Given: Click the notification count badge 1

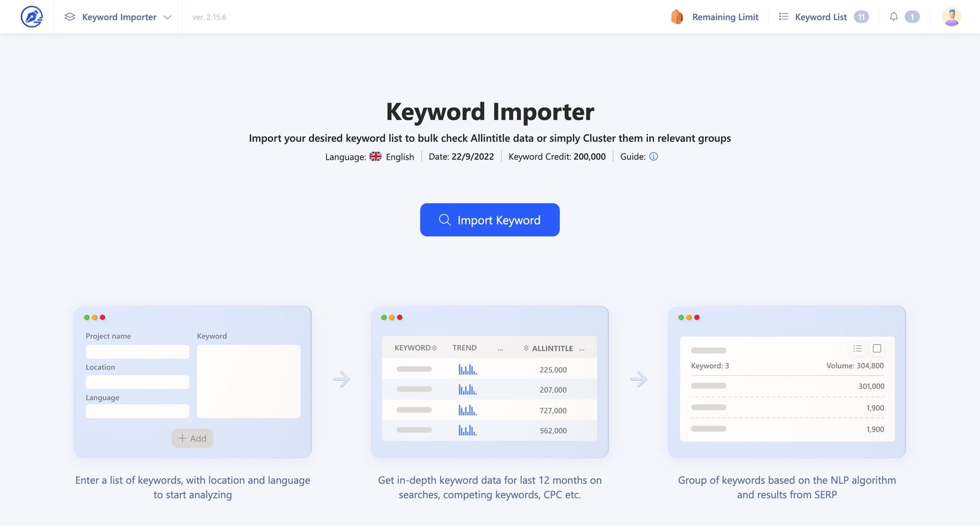Looking at the screenshot, I should point(912,17).
